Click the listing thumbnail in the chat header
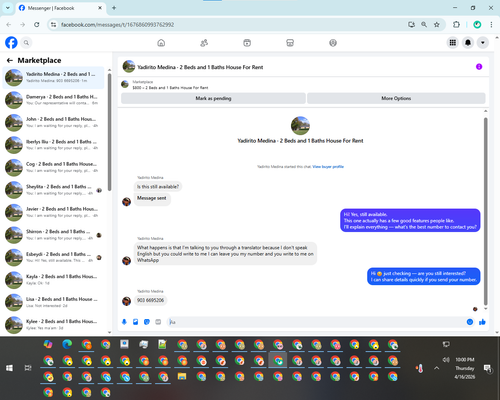Viewport: 500px width, 400px height. (x=129, y=67)
